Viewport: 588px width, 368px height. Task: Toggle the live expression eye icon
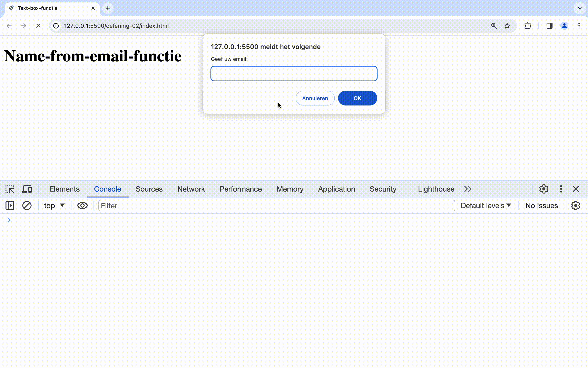point(82,205)
